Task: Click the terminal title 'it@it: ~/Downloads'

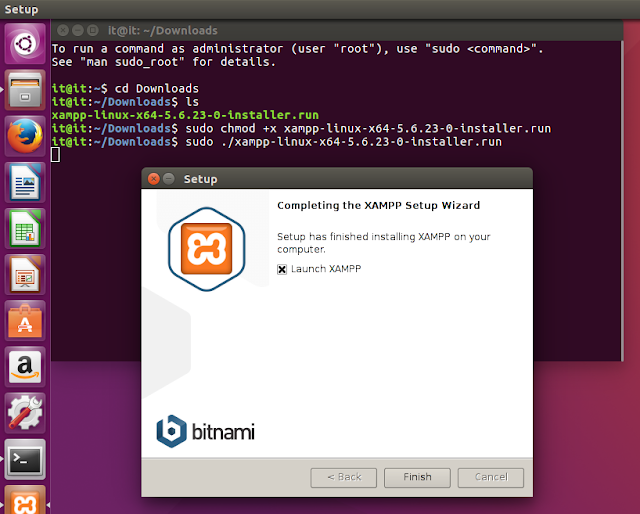Action: [162, 30]
